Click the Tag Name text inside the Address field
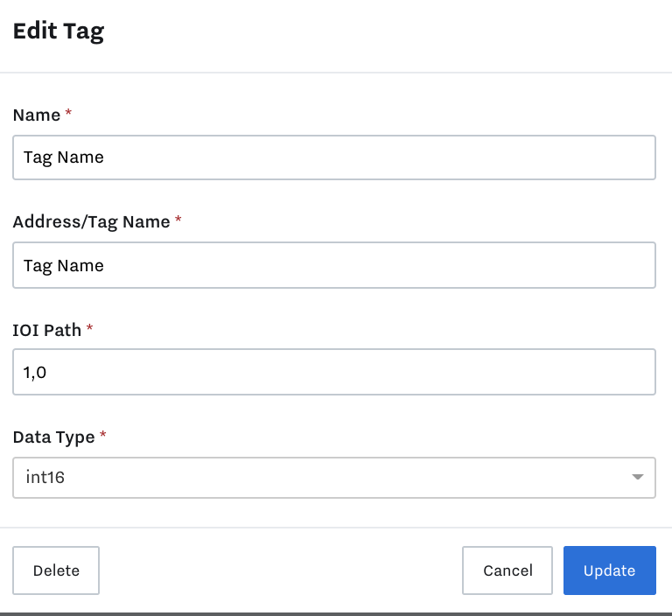Image resolution: width=672 pixels, height=616 pixels. [x=63, y=266]
